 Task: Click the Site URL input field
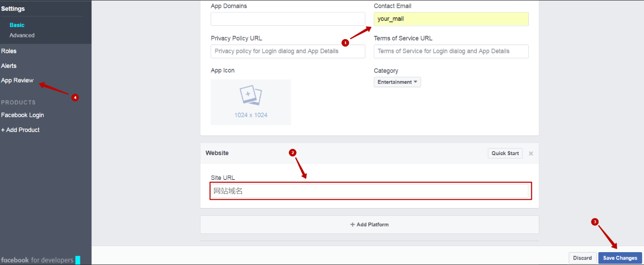tap(371, 191)
